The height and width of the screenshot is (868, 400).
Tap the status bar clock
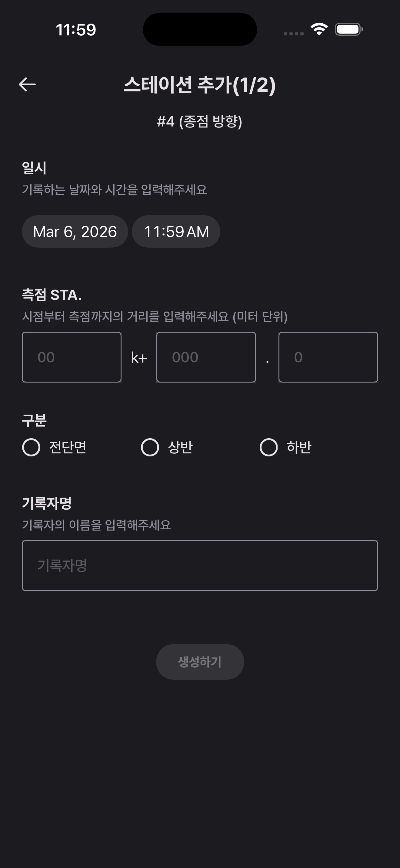point(76,30)
